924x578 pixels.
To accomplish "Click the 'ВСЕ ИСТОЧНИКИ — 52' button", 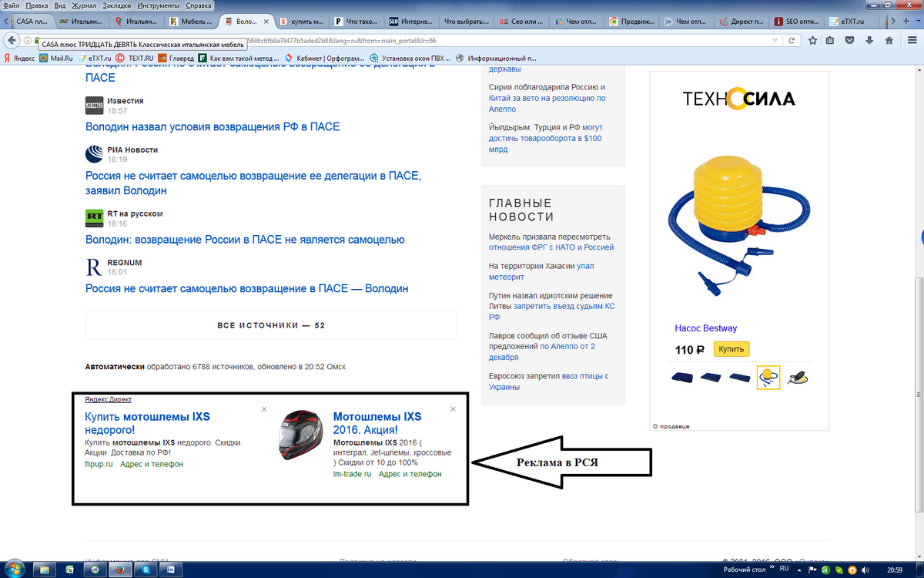I will point(271,325).
